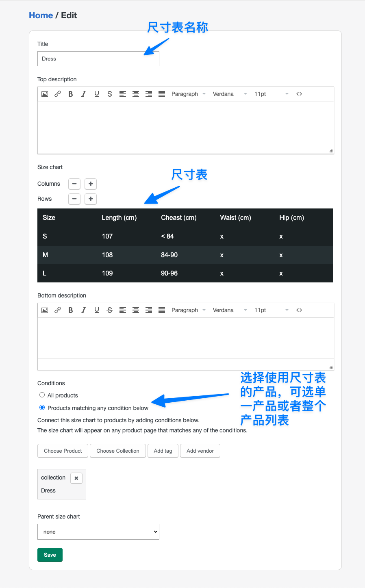The image size is (365, 588).
Task: Expand the Parent size chart dropdown
Action: pyautogui.click(x=98, y=532)
